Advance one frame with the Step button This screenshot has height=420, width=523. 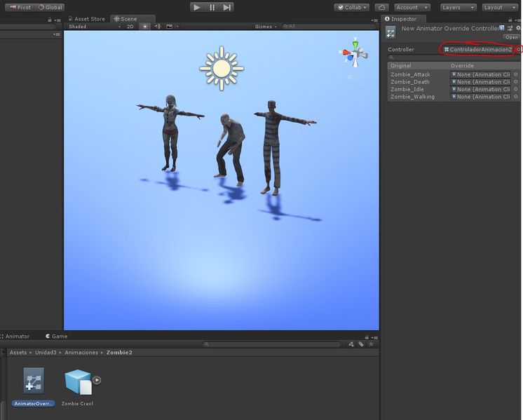tap(227, 7)
